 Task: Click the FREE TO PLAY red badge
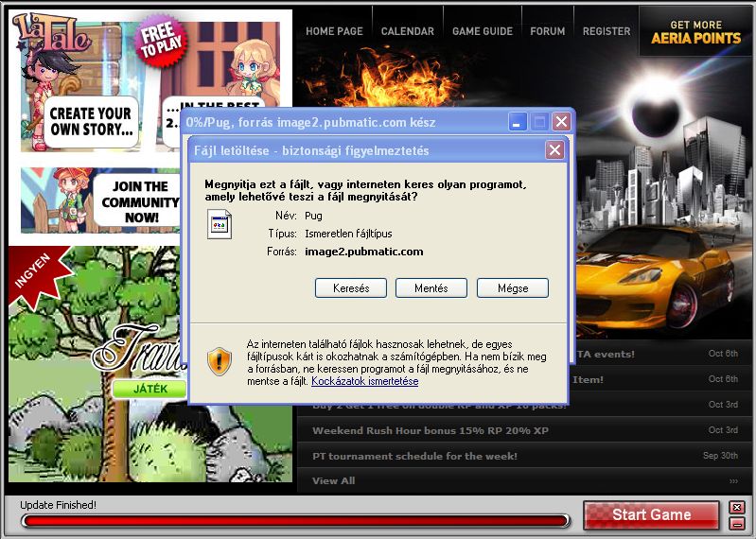(x=161, y=41)
